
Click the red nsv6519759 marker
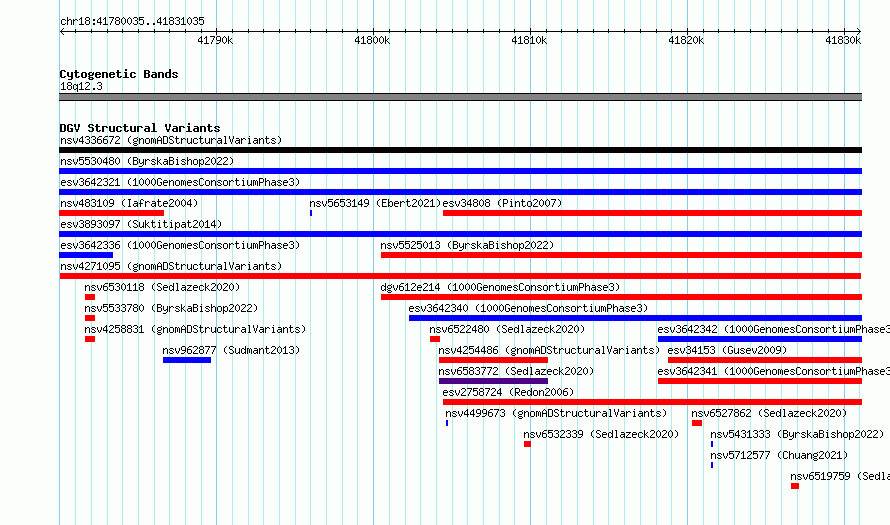(x=795, y=486)
